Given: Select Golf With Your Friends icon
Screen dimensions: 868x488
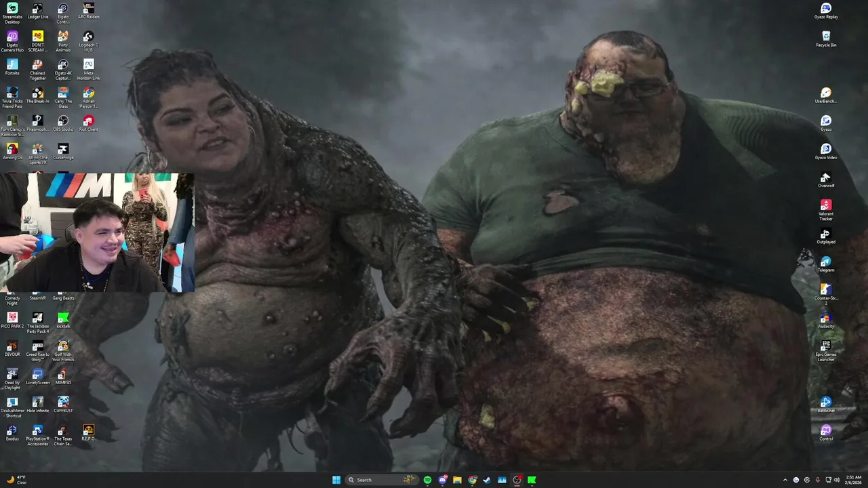Looking at the screenshot, I should click(63, 352).
